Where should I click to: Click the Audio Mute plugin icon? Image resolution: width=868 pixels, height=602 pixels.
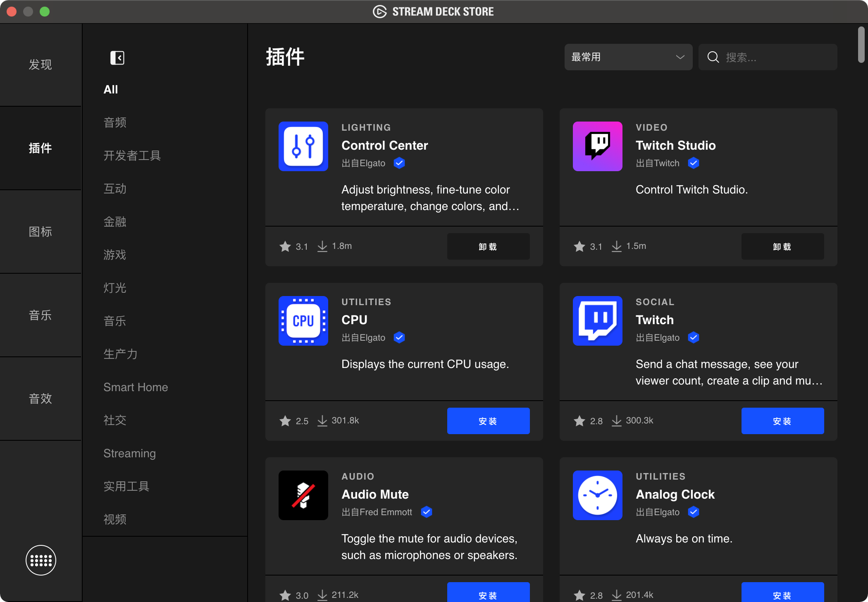(x=303, y=495)
